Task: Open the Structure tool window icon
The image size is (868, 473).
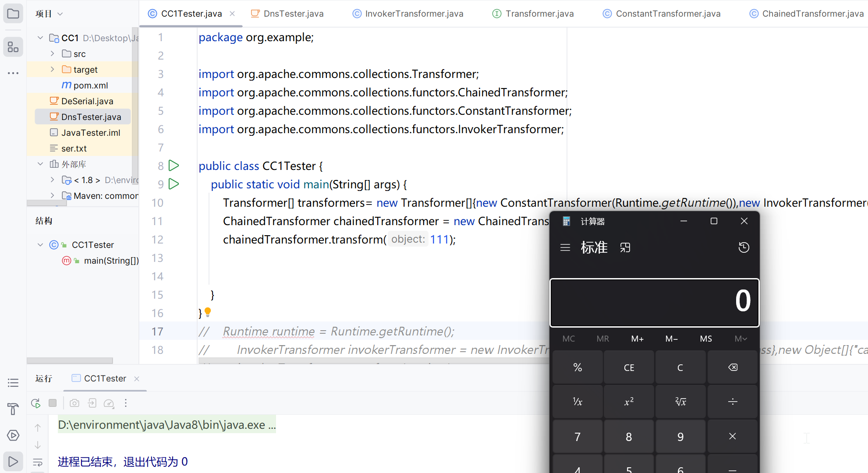Action: click(13, 47)
